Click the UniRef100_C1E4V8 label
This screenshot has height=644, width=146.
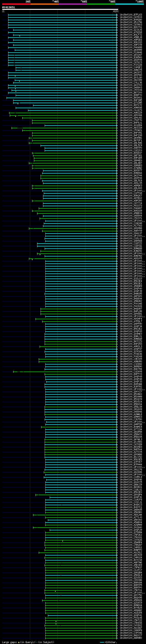[x=131, y=371]
